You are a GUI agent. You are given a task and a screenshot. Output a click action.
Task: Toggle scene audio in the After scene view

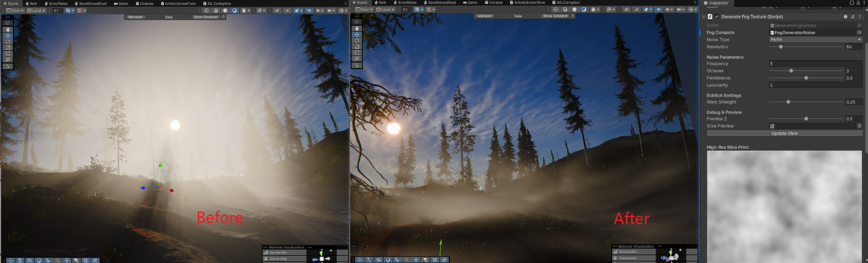point(637,9)
